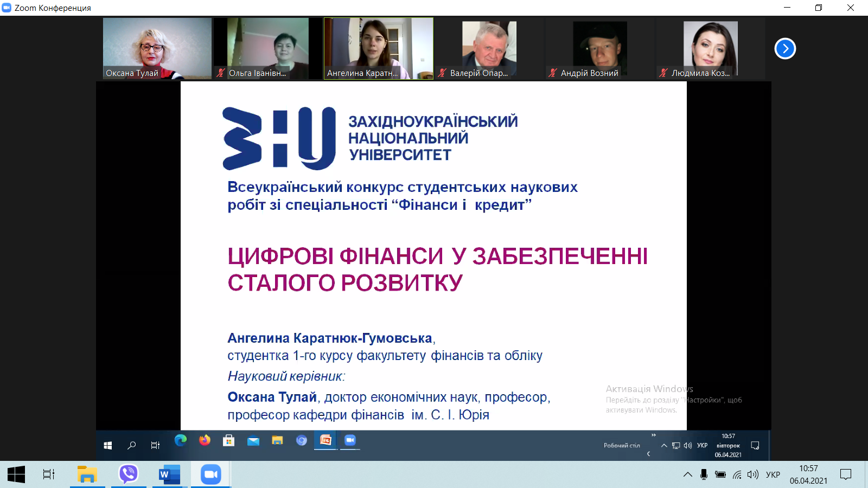Select Валерій Опар... participant tile

point(489,49)
